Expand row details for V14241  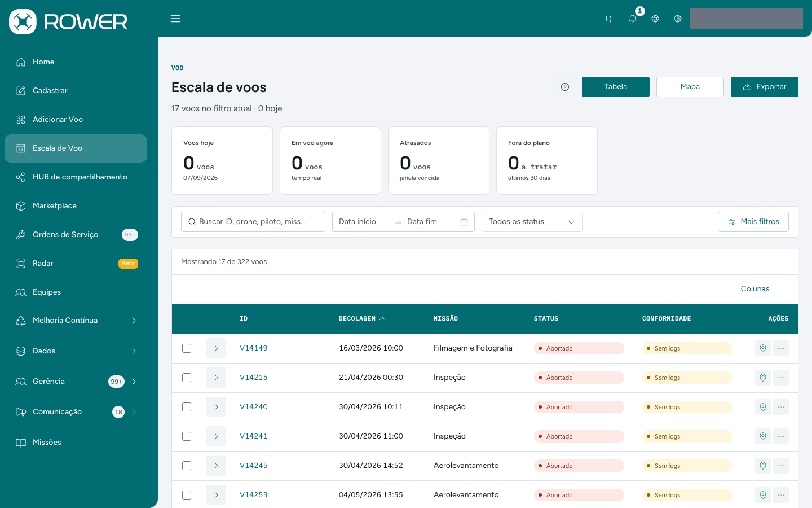[x=216, y=436]
